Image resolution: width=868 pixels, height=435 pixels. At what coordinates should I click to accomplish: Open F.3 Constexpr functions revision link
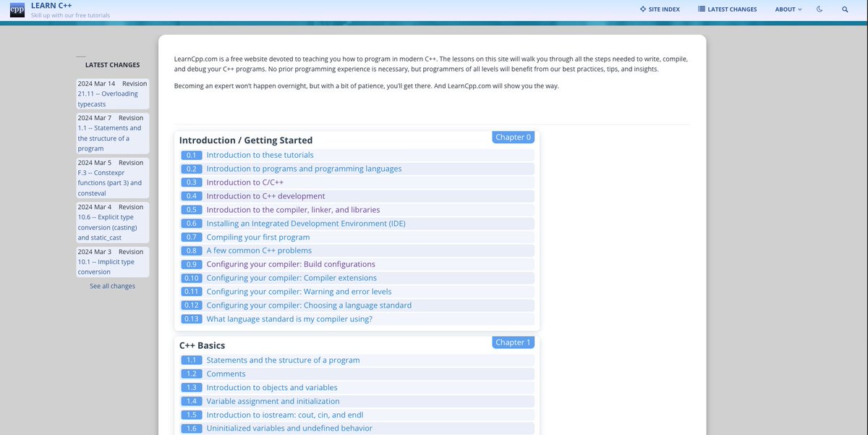pos(110,183)
